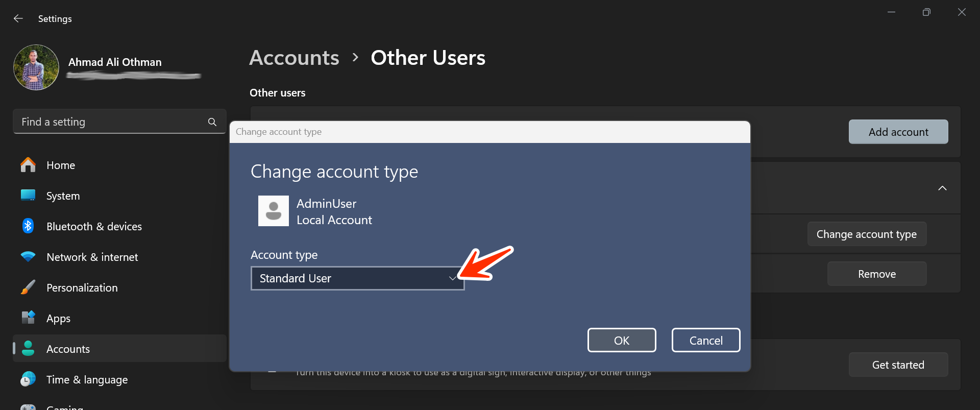Click the back arrow in Settings
This screenshot has height=410, width=980.
[18, 18]
